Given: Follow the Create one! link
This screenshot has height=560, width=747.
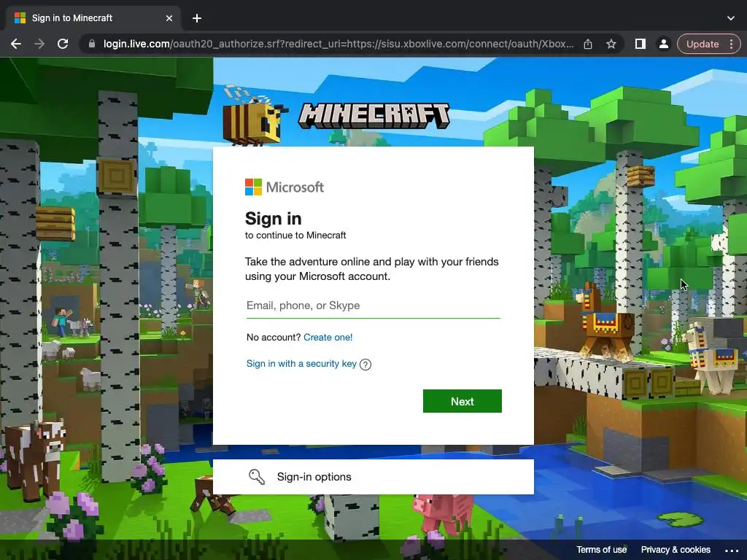Looking at the screenshot, I should coord(328,337).
